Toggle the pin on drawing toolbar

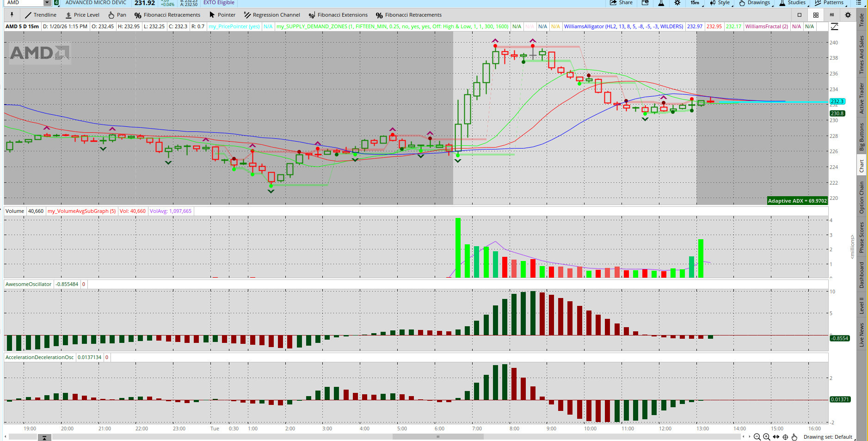12,15
